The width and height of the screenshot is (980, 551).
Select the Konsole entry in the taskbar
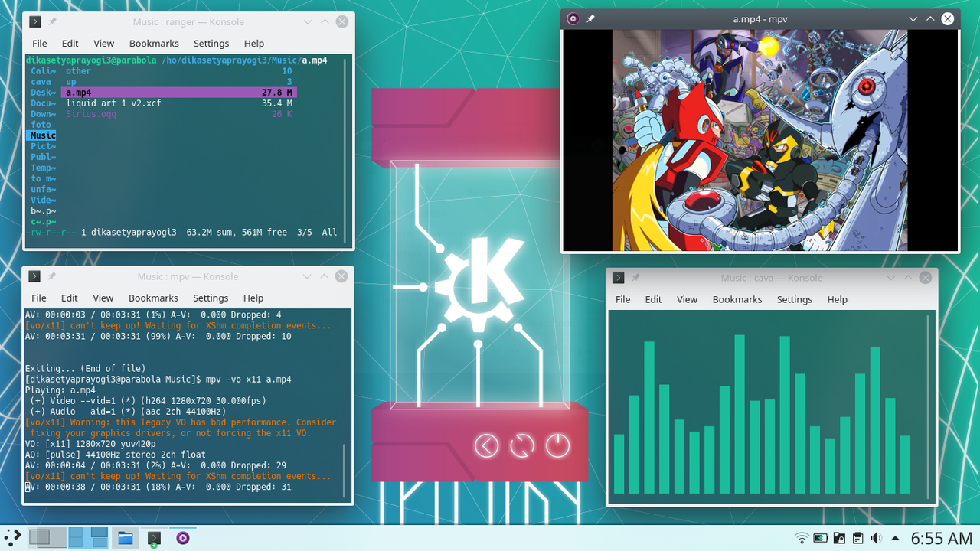(x=154, y=538)
